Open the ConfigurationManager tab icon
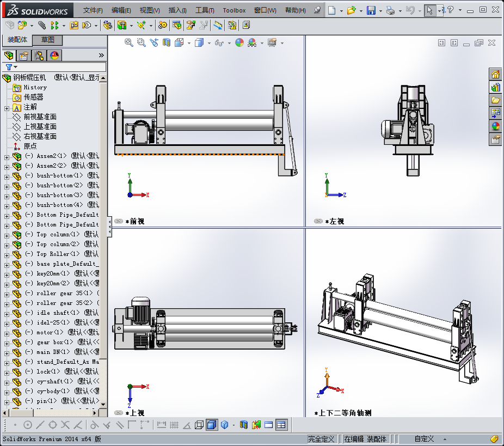Viewport: 504px width, 446px height. click(40, 56)
